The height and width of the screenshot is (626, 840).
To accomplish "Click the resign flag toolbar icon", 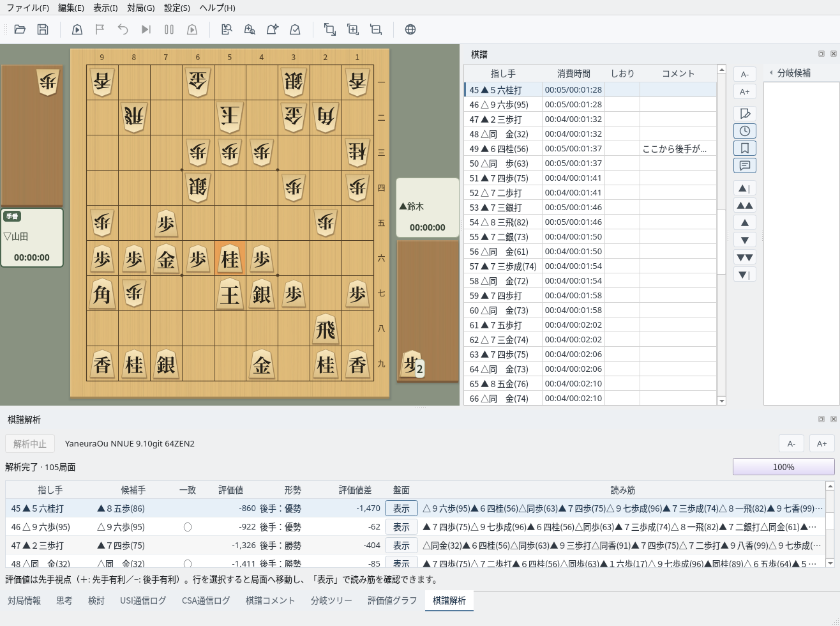I will 100,29.
